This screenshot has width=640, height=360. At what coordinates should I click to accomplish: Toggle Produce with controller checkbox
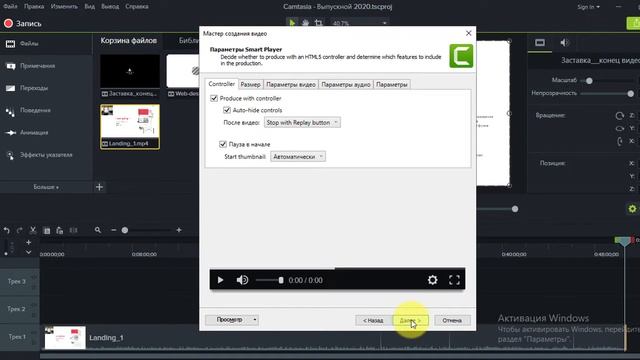click(x=214, y=98)
